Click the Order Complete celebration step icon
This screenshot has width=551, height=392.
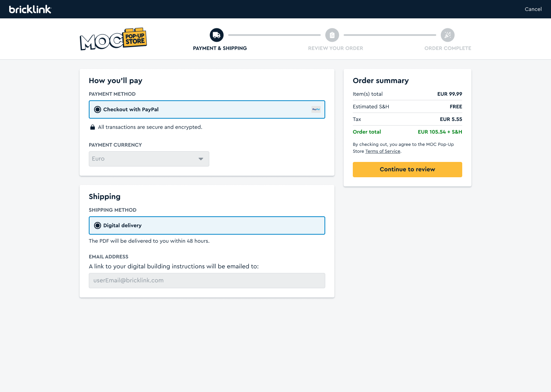tap(448, 35)
